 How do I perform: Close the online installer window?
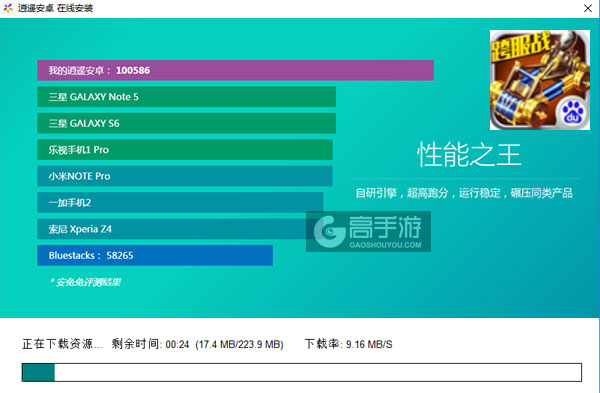(x=588, y=8)
